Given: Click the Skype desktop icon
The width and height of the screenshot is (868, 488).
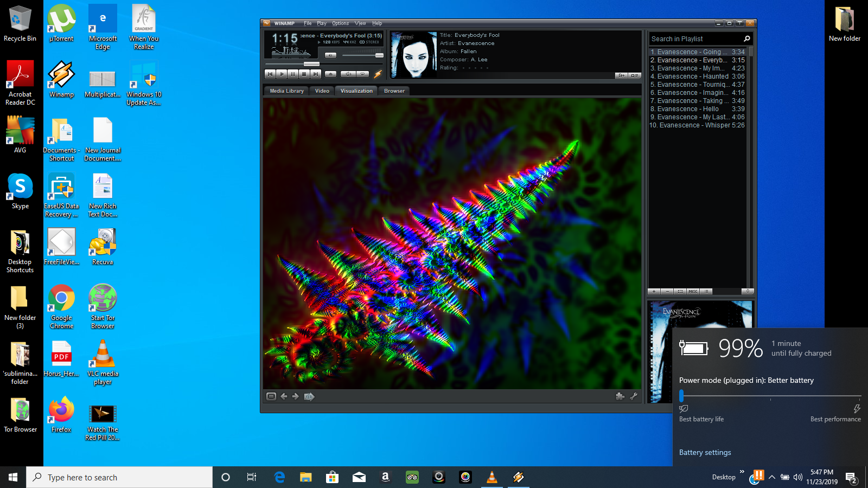Looking at the screenshot, I should [x=20, y=191].
